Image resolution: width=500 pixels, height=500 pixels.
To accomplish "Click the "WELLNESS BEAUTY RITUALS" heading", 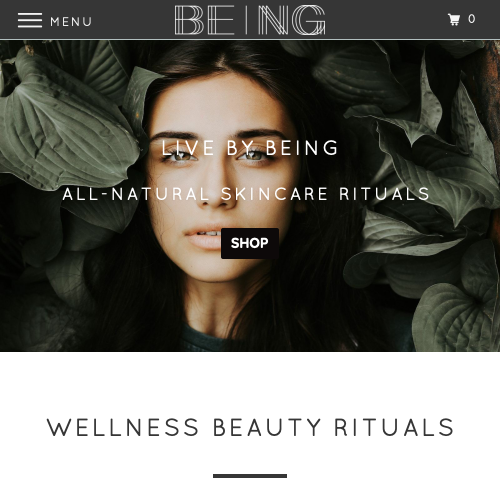I will pos(250,427).
